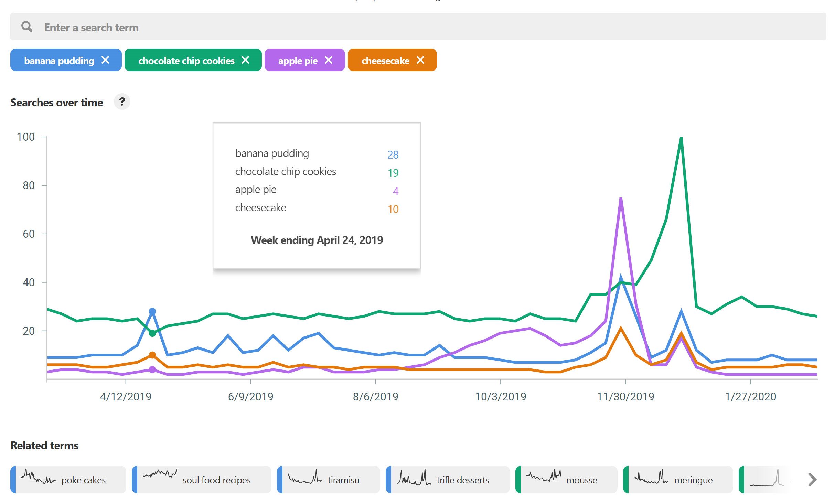Viewport: 835px width, 504px height.
Task: Select the tiramisu related term
Action: (x=343, y=480)
